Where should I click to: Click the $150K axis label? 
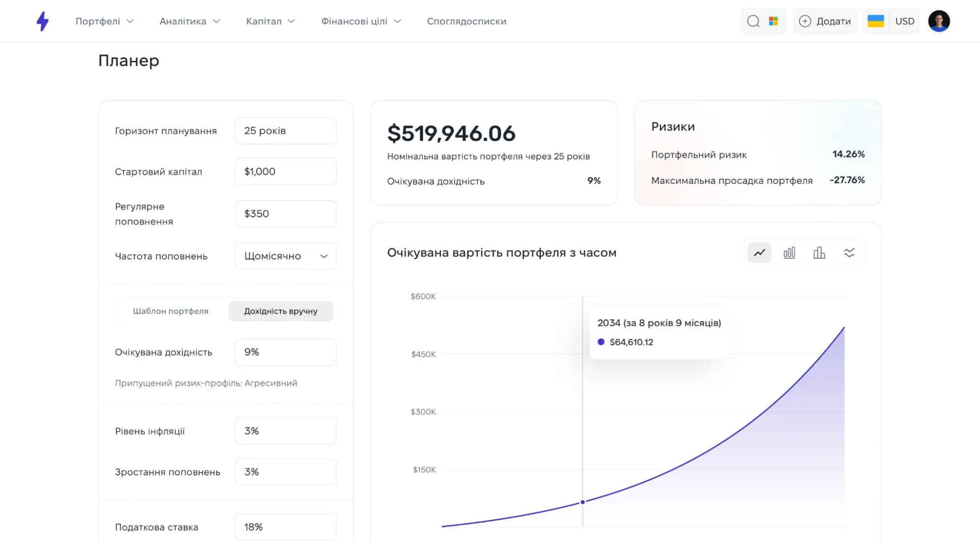click(424, 469)
